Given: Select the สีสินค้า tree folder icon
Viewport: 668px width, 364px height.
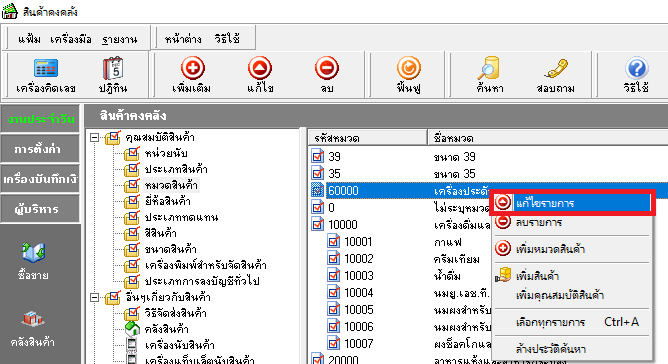Looking at the screenshot, I should coord(132,233).
